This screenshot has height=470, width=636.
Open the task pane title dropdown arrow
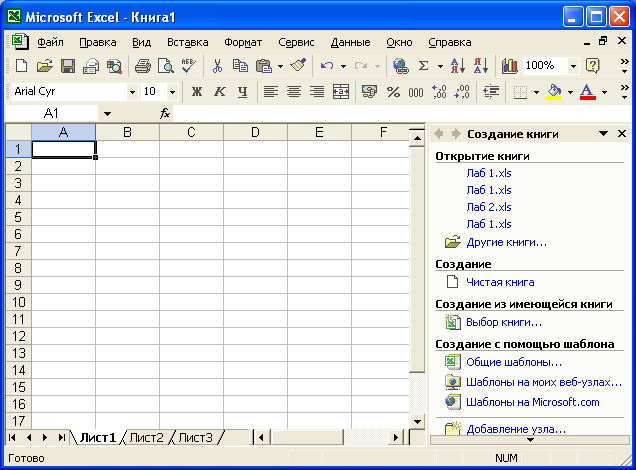point(603,133)
